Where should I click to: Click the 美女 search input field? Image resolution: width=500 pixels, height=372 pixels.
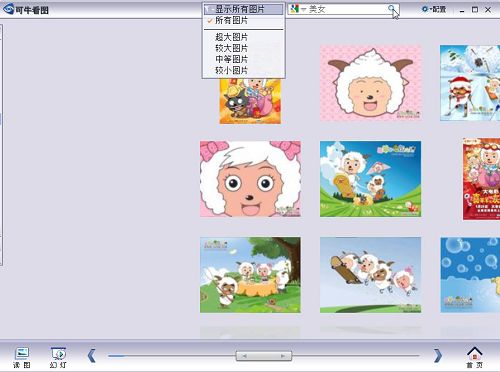[347, 9]
